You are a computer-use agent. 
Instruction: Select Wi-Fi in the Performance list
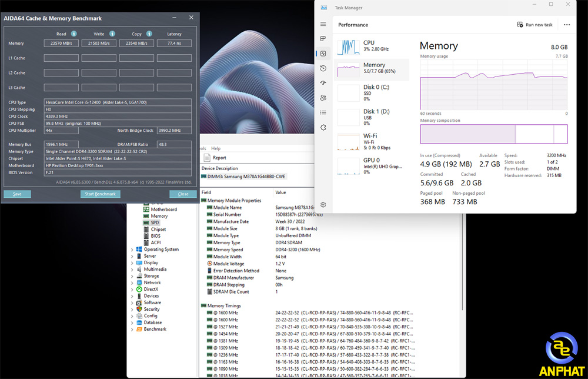pyautogui.click(x=371, y=141)
